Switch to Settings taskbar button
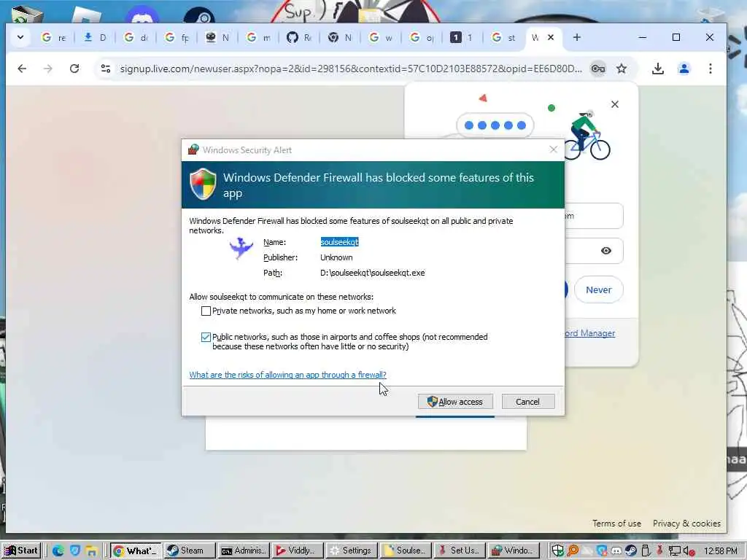This screenshot has height=560, width=747. pos(351,551)
